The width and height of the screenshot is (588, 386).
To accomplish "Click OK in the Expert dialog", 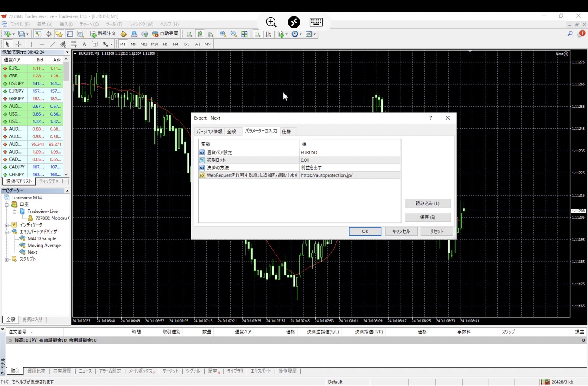I will [365, 231].
